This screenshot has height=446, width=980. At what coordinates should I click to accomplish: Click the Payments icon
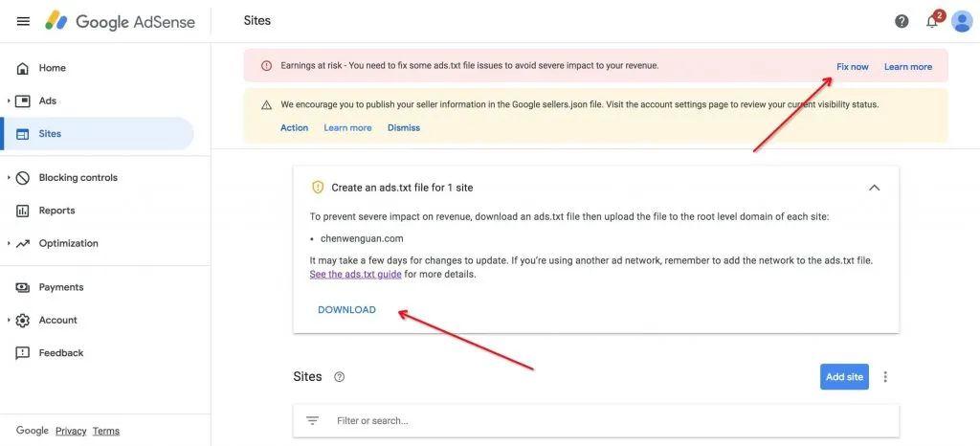point(23,287)
